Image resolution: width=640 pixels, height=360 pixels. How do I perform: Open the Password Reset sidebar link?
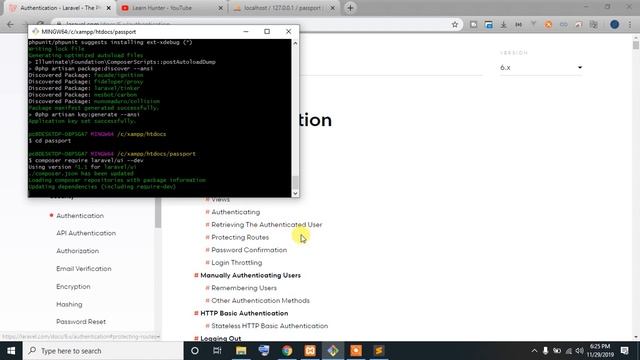coord(81,322)
